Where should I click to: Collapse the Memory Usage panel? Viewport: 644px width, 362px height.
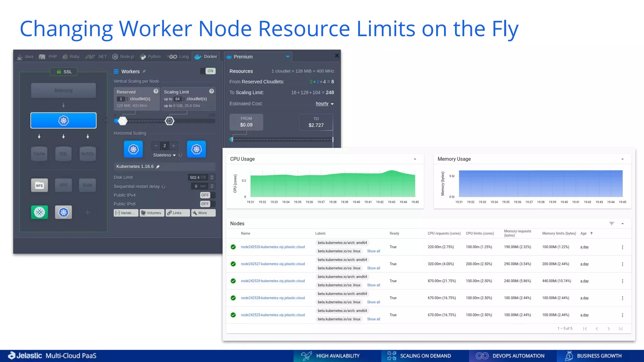click(x=622, y=159)
